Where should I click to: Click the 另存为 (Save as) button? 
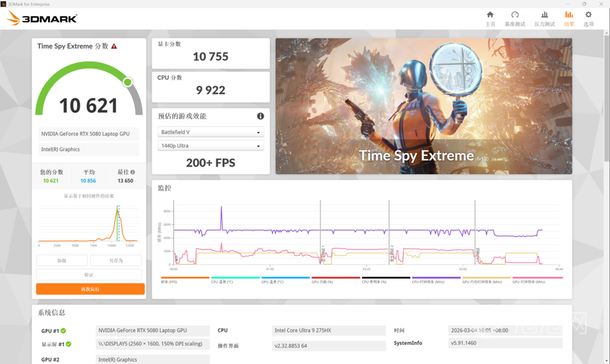[x=116, y=260]
